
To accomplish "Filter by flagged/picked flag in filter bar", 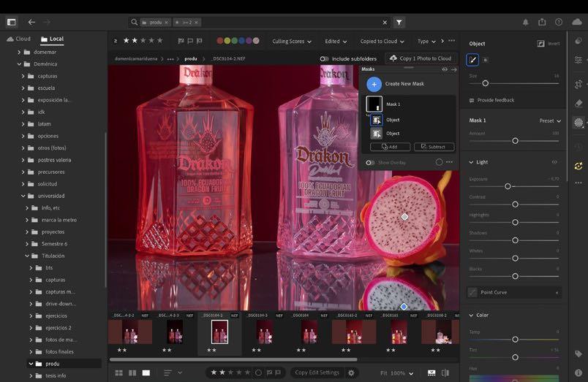I will 181,41.
